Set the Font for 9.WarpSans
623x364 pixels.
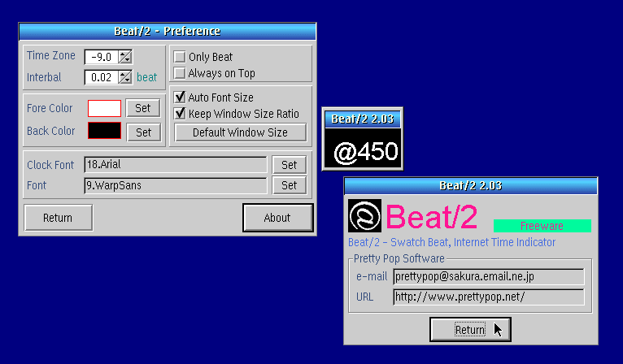click(x=290, y=185)
